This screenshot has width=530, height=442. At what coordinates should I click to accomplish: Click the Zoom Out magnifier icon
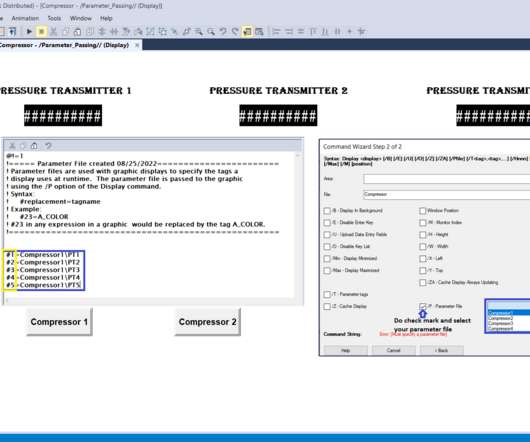click(211, 31)
